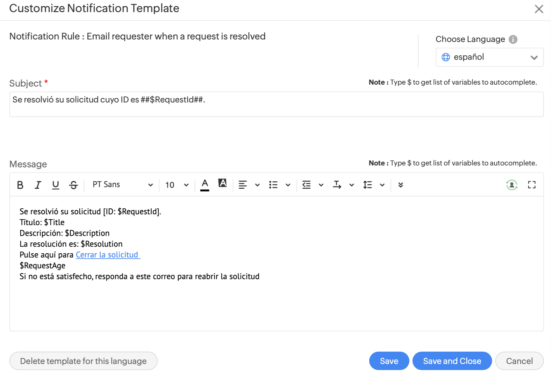The height and width of the screenshot is (392, 551).
Task: Toggle bold formatting in the message editor
Action: coord(20,185)
